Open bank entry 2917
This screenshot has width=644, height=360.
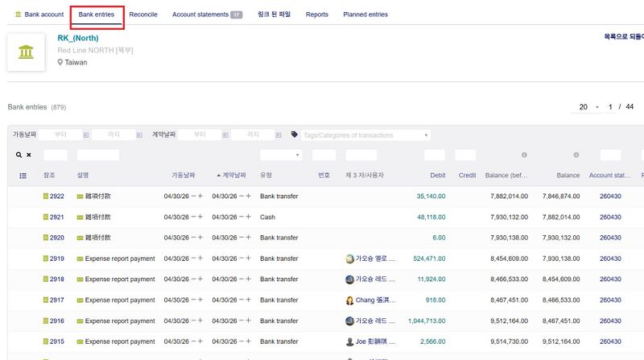[x=56, y=300]
